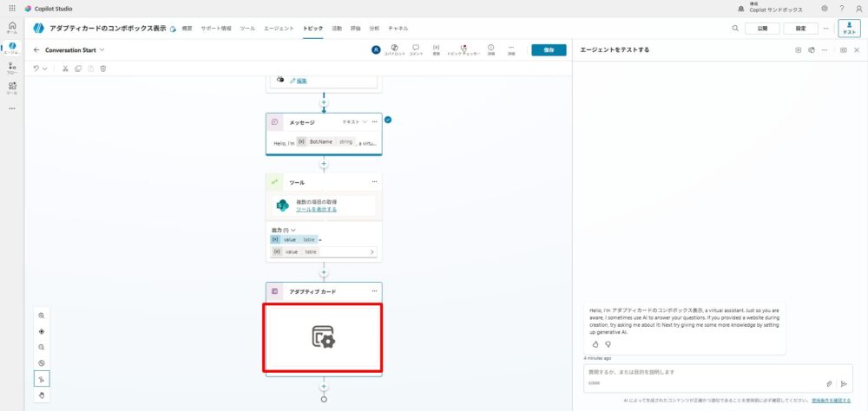The height and width of the screenshot is (411, 868).
Task: Toggle the selection tool on canvas controls
Action: [x=41, y=379]
